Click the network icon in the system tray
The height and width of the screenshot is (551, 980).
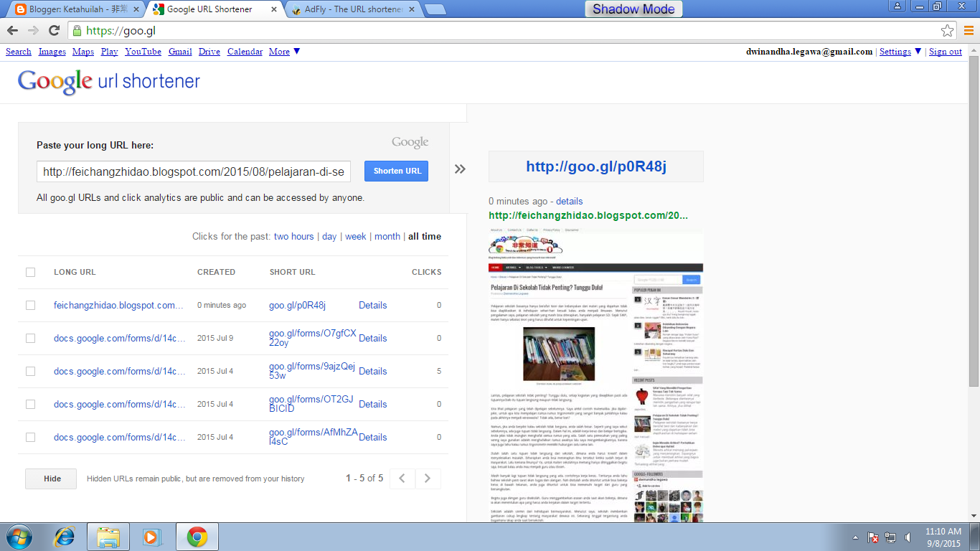891,537
